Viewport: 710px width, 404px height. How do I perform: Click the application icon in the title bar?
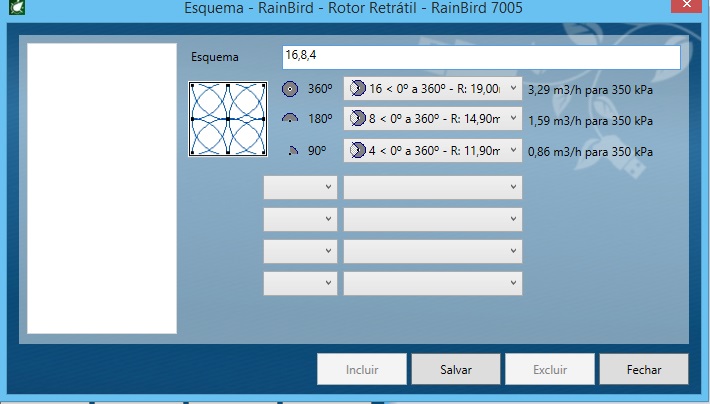[x=15, y=9]
